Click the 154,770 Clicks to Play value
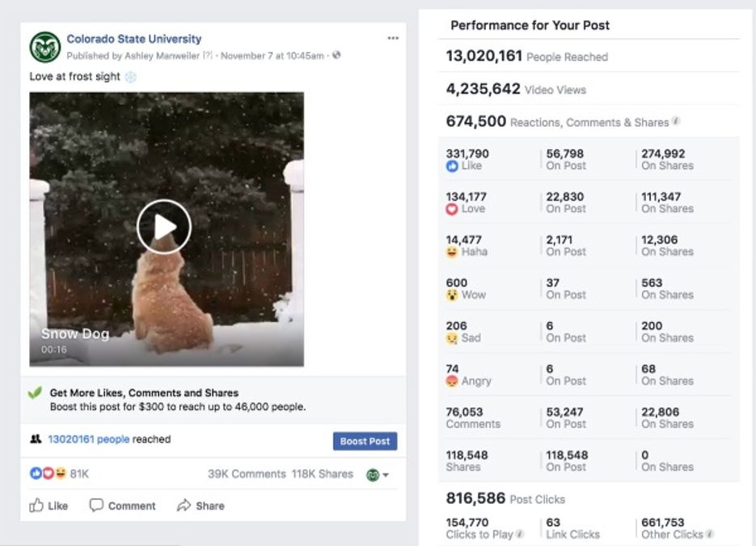The width and height of the screenshot is (756, 546). pyautogui.click(x=467, y=523)
